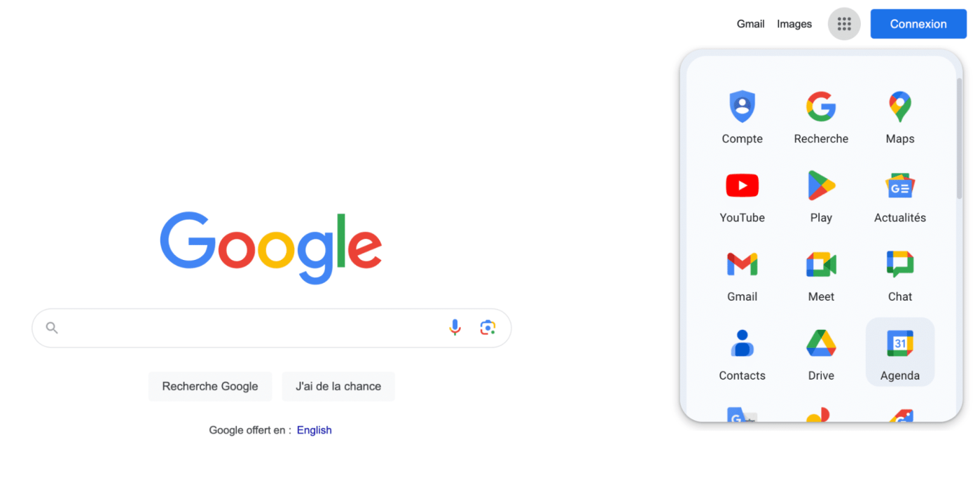The height and width of the screenshot is (482, 980).
Task: Click J'ai de la chance button
Action: coord(338,386)
